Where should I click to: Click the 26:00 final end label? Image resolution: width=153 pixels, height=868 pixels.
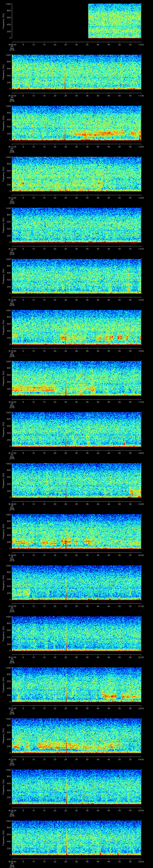[141, 861]
